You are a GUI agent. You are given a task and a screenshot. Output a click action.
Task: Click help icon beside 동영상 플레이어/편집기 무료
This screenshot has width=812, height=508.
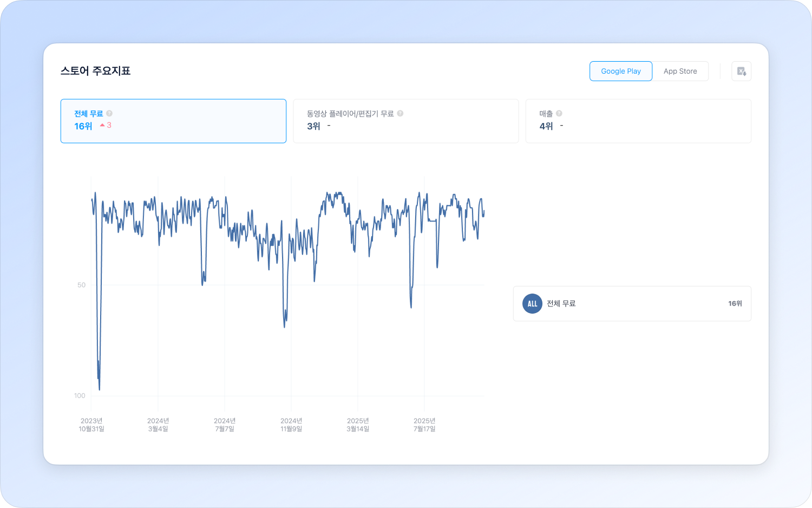(x=400, y=114)
